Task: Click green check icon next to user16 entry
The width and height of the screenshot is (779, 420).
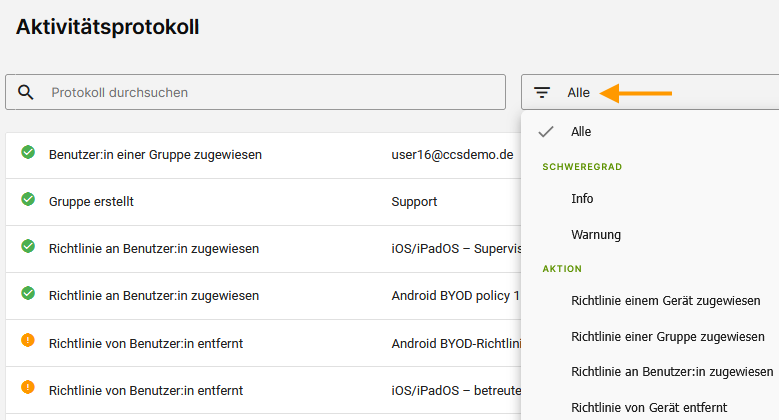Action: [28, 152]
